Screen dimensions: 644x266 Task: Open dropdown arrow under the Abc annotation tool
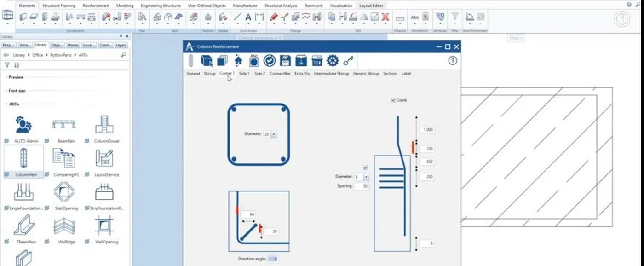[415, 24]
